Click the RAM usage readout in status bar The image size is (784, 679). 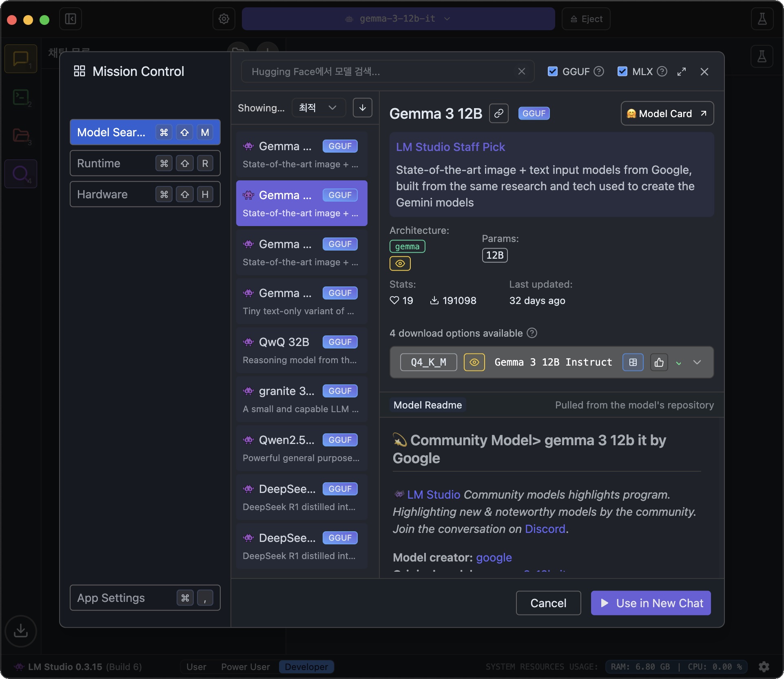(640, 667)
